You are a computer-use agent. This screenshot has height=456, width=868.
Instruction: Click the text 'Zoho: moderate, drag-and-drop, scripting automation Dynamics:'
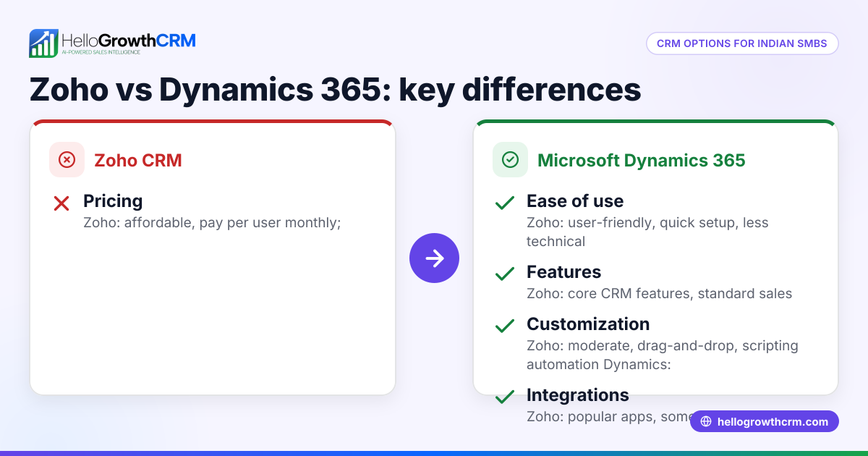(662, 355)
